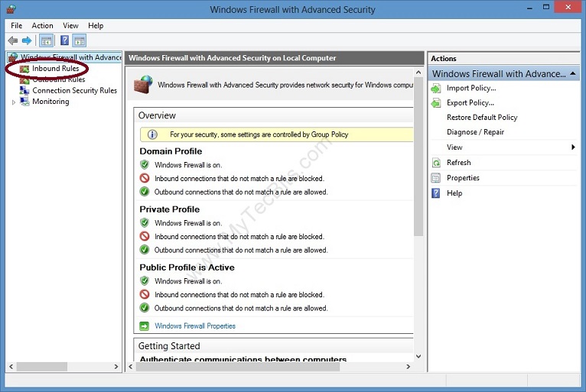This screenshot has height=392, width=586.
Task: Click Help in the Actions pane
Action: (x=454, y=193)
